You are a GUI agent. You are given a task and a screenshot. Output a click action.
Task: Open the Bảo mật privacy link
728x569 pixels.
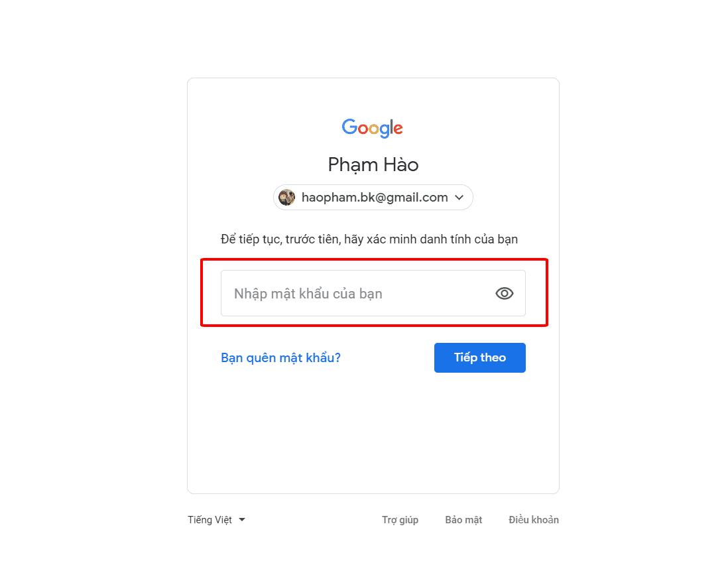(x=463, y=520)
